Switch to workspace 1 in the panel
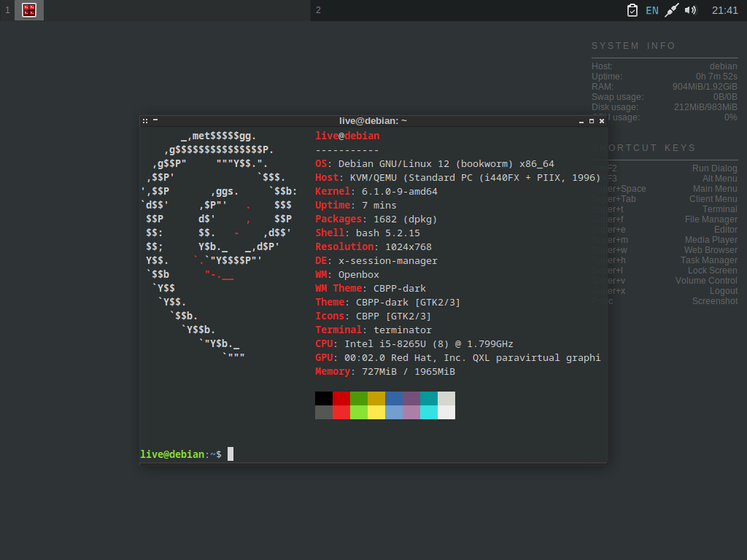 [x=7, y=10]
